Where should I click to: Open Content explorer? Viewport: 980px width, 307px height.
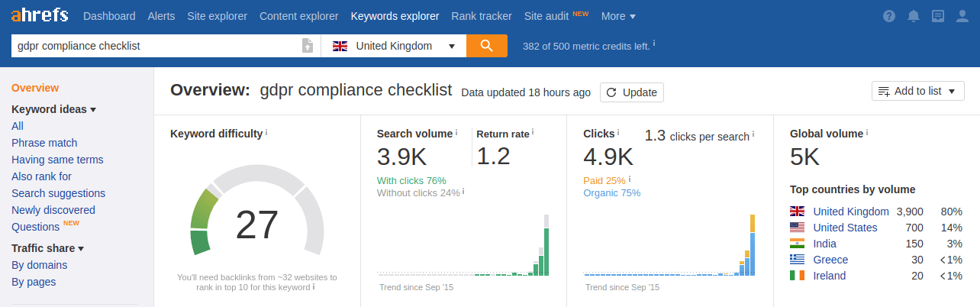(299, 16)
